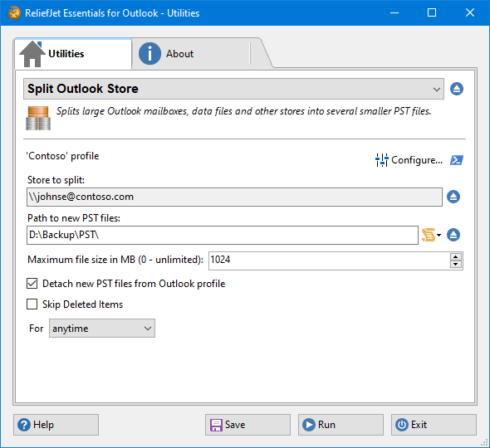Click the eject icon beside the PST path field
Viewport: 490px width, 448px height.
tap(453, 235)
